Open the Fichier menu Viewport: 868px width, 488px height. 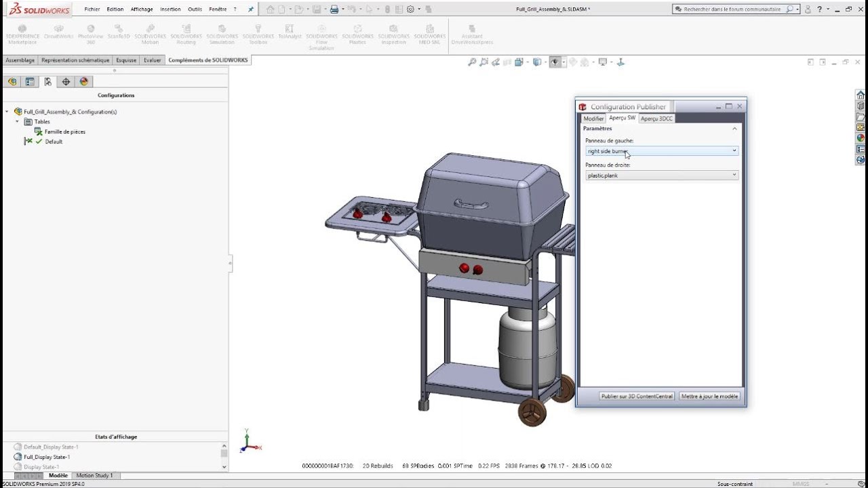(x=92, y=9)
